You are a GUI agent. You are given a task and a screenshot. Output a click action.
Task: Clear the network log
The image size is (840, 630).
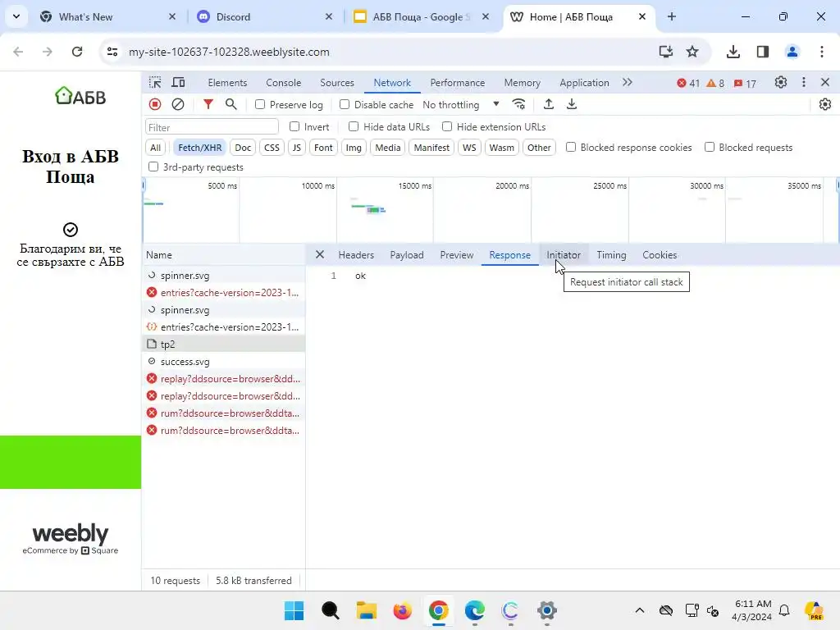[x=178, y=104]
